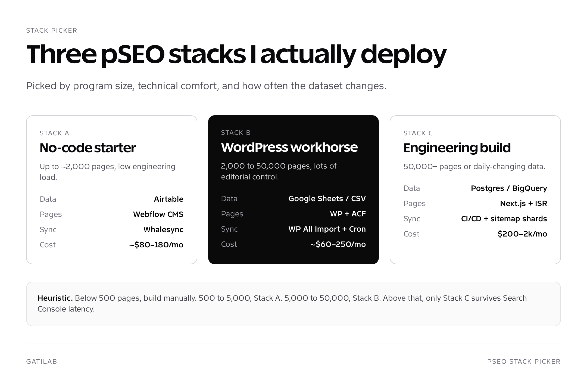This screenshot has height=392, width=587.
Task: Click the '2,000 to 50,000 pages' description
Action: coord(279,171)
